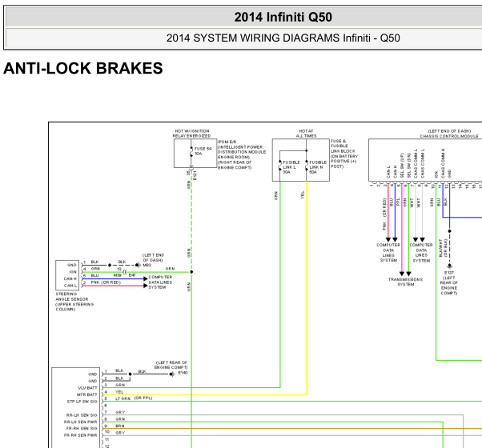Select the 'LT GRN (OR PPL)' wire label
Screen dimensions: 482x448
tap(134, 398)
